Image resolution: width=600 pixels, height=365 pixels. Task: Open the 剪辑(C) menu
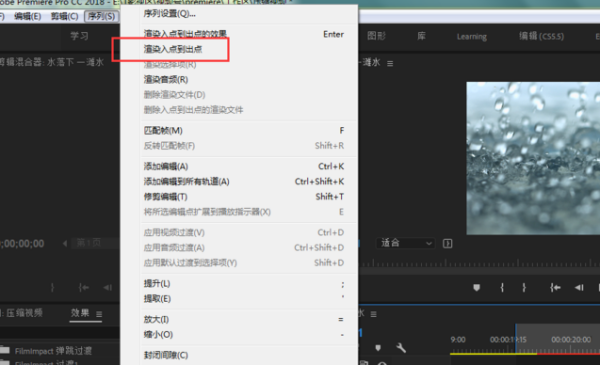click(x=64, y=16)
